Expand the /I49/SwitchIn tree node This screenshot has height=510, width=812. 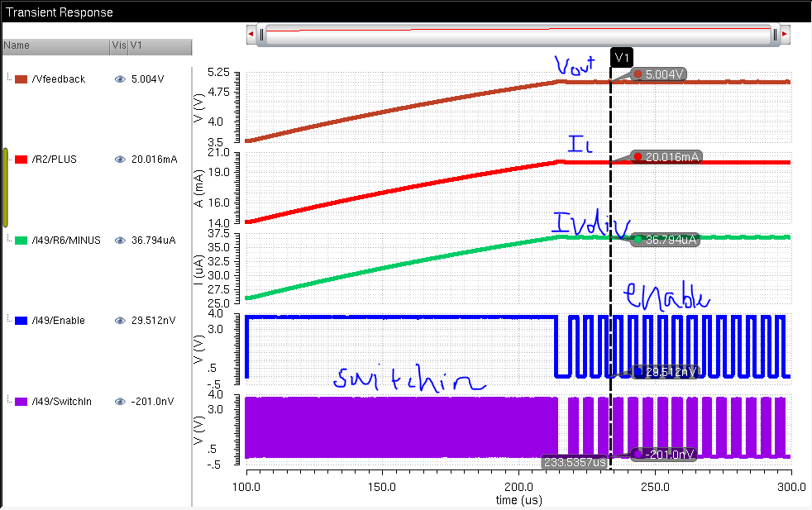coord(10,402)
